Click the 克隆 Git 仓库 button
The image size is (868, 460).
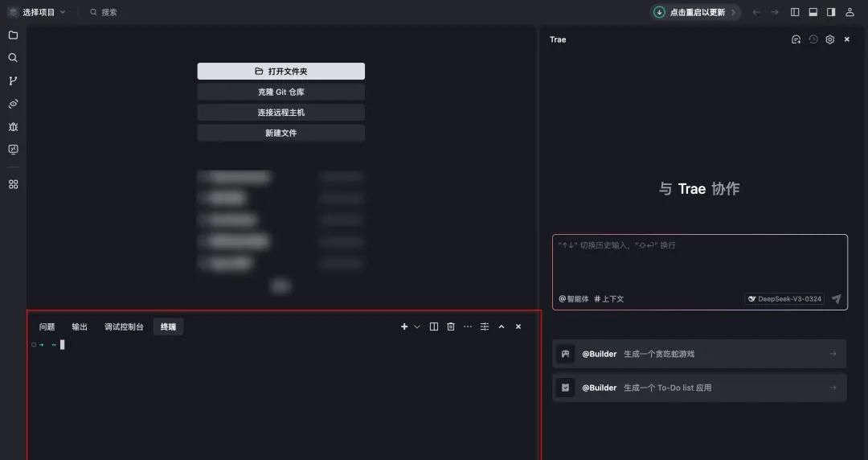(280, 92)
